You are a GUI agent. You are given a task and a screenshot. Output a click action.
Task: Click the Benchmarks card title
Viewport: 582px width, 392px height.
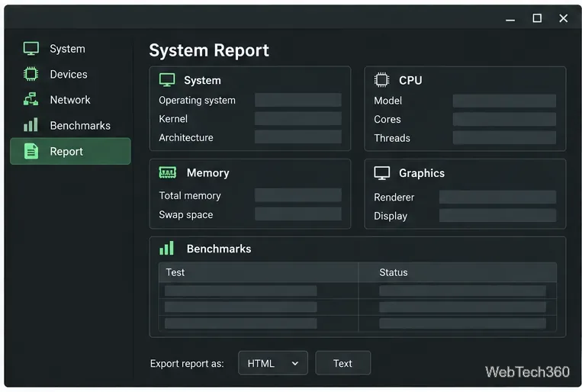click(219, 249)
